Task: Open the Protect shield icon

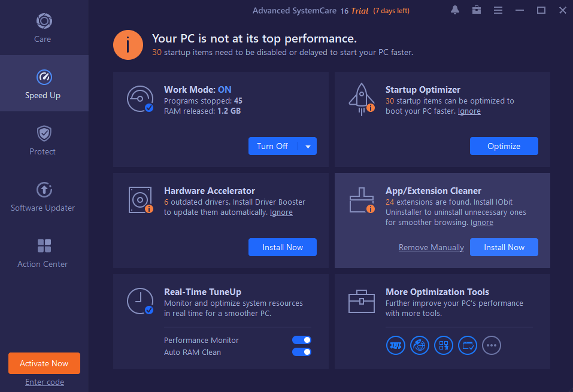Action: point(44,133)
